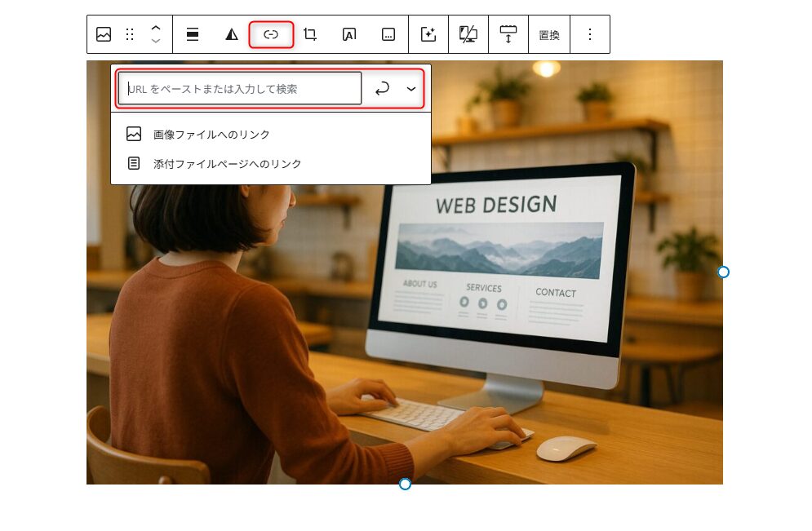Open the alignment toolbar option
Viewport: 812px width, 531px height.
[193, 35]
